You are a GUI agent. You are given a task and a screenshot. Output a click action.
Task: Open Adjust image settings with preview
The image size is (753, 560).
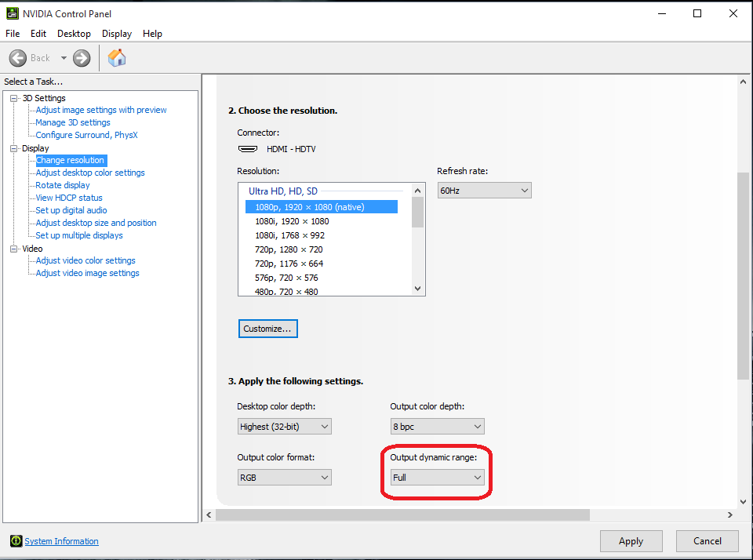click(x=101, y=110)
